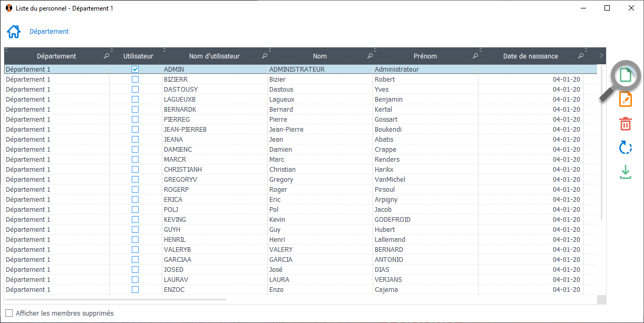Sort by the Date de naissance column header
The image size is (644, 323).
click(x=530, y=56)
